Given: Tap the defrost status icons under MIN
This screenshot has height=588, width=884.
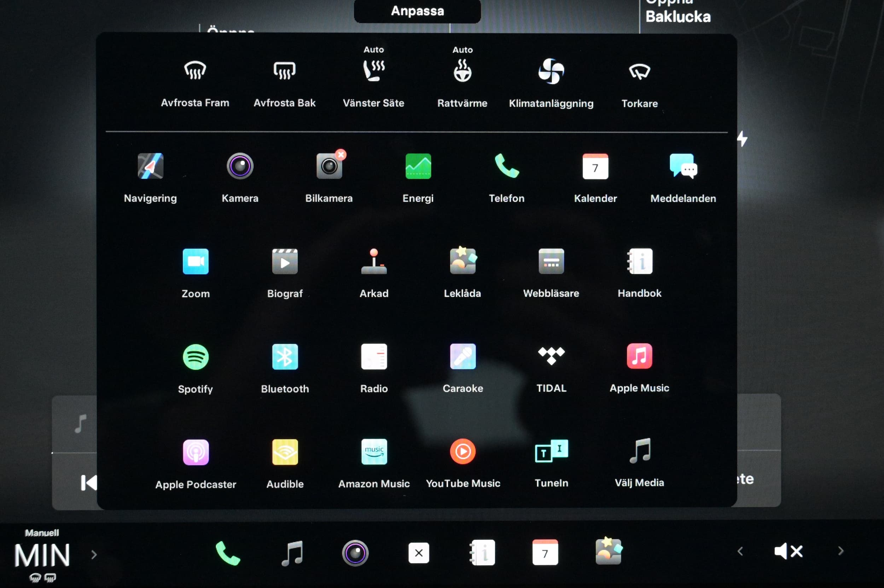Looking at the screenshot, I should pyautogui.click(x=42, y=578).
